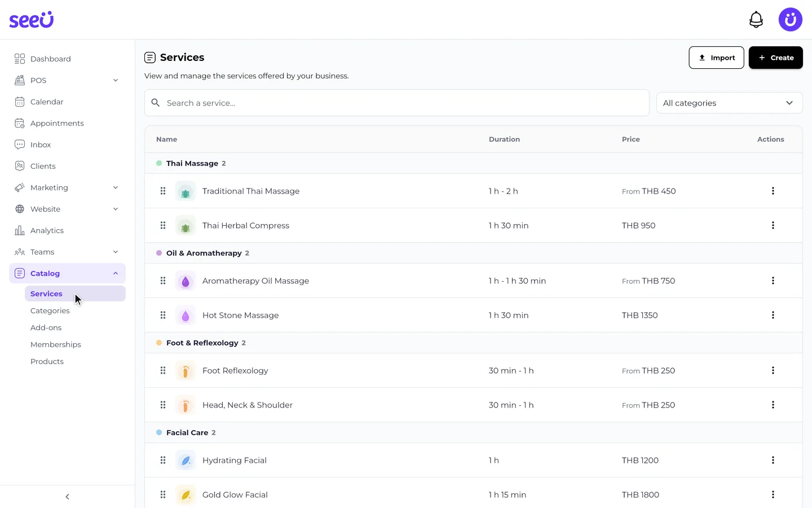
Task: Click drag handle of Hot Stone Massage
Action: coord(163,315)
